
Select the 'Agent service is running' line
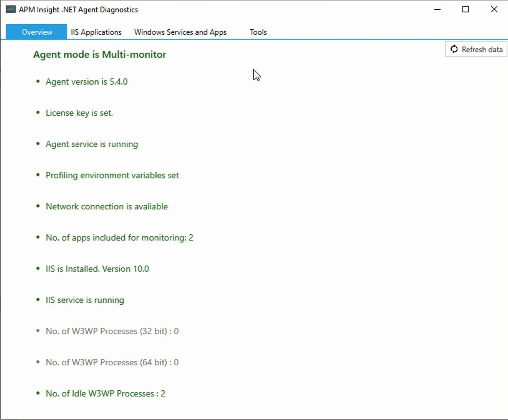92,144
